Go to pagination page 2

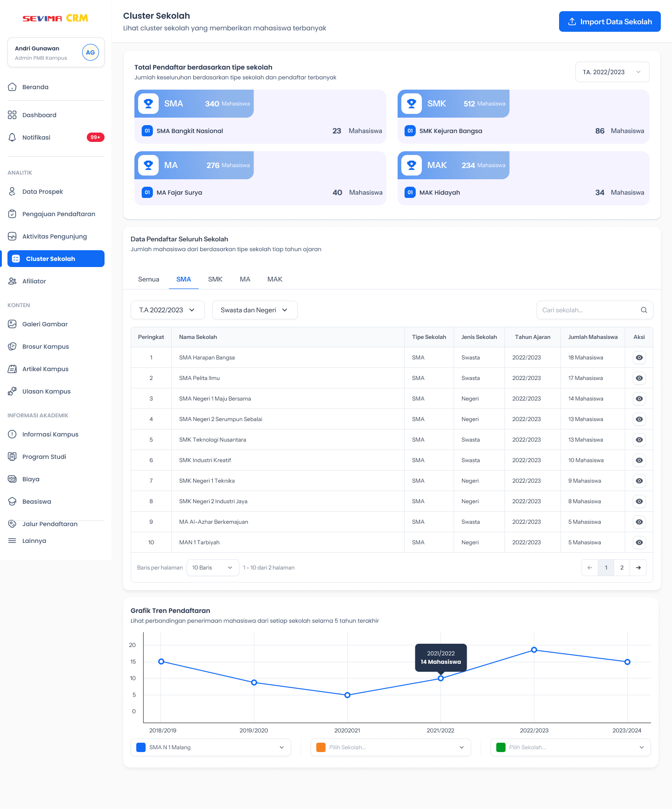click(622, 568)
